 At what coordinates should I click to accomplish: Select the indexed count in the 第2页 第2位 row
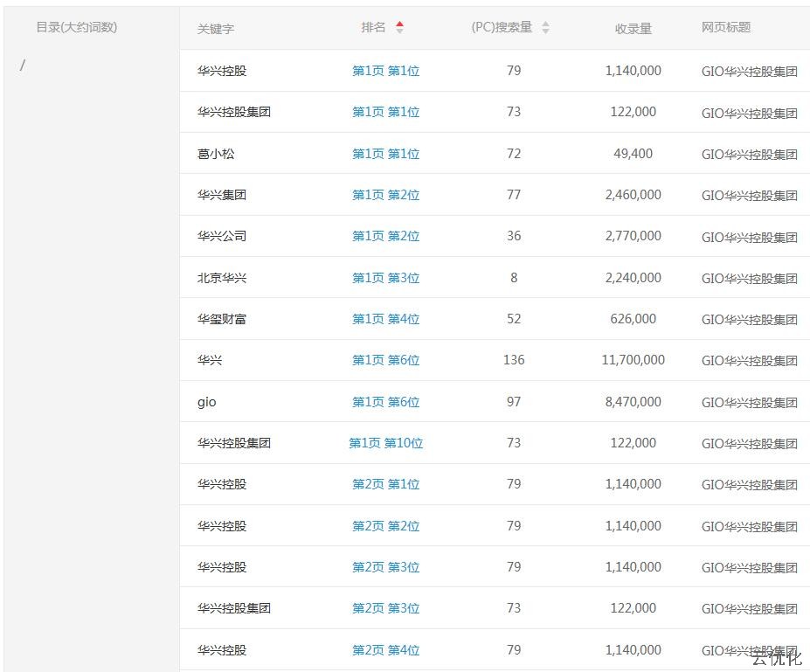tap(633, 526)
